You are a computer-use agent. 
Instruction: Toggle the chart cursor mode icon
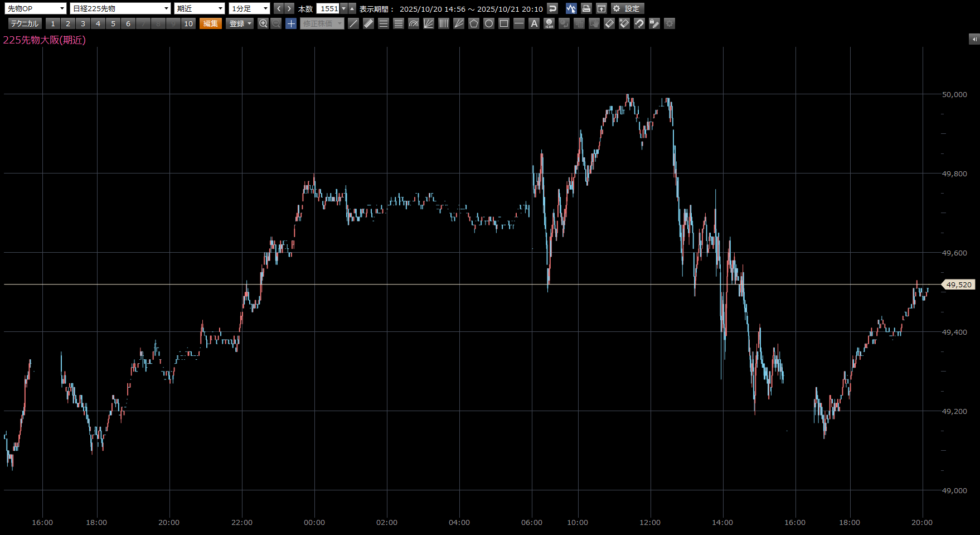pos(571,8)
